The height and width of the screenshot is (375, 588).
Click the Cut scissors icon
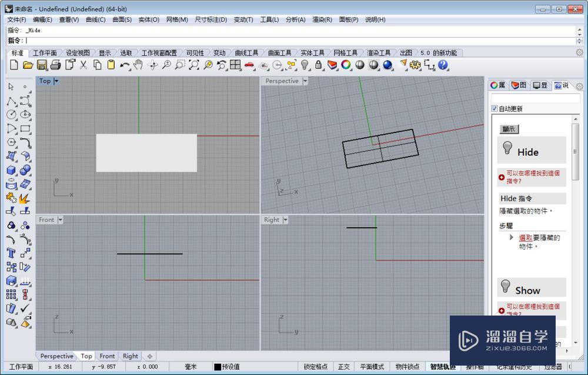tap(83, 65)
